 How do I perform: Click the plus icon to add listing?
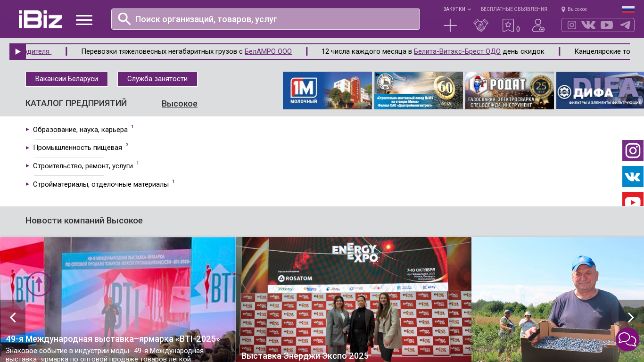coord(450,25)
